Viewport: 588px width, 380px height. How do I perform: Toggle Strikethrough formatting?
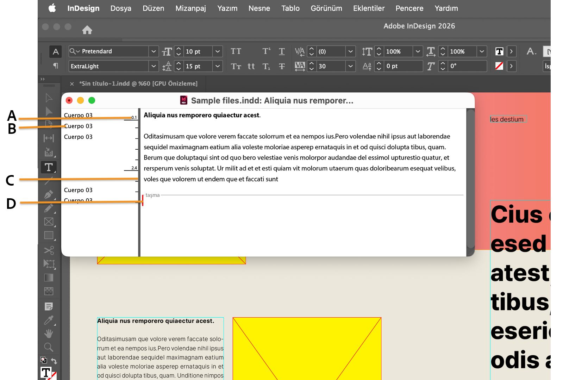click(282, 66)
